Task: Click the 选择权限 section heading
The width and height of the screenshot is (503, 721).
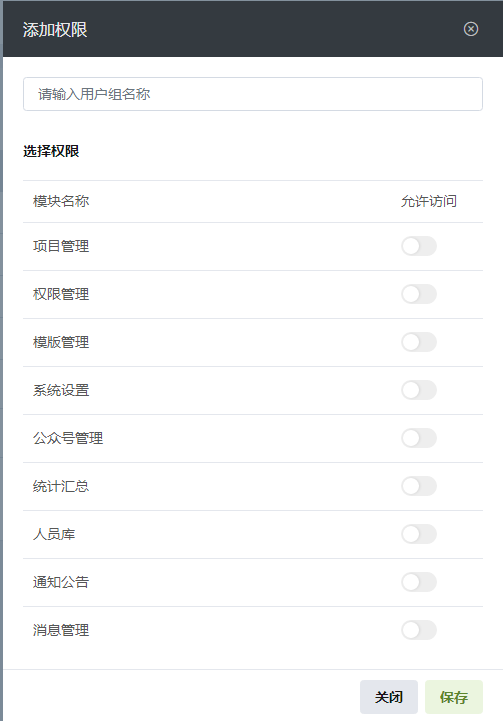Action: pos(51,151)
